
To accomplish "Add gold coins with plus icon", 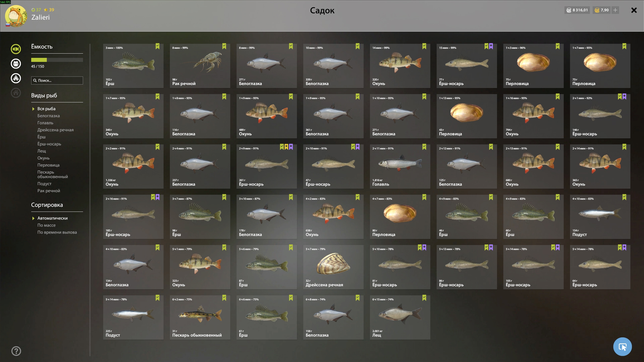I will click(x=615, y=10).
